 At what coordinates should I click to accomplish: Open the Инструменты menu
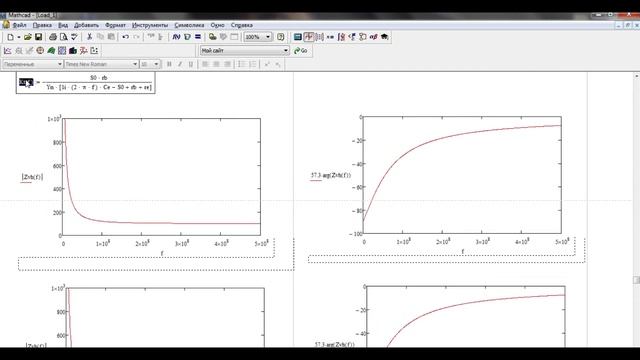[x=150, y=25]
